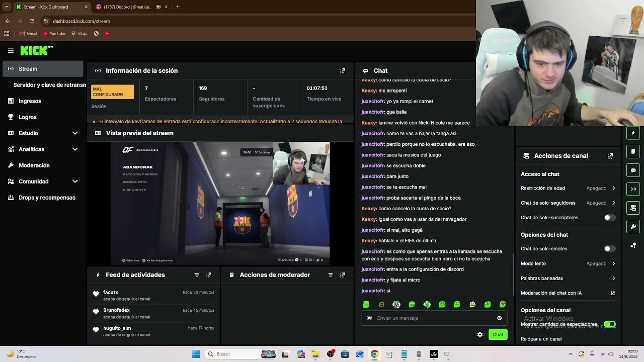Expand the Estudio sidebar section

coord(43,133)
